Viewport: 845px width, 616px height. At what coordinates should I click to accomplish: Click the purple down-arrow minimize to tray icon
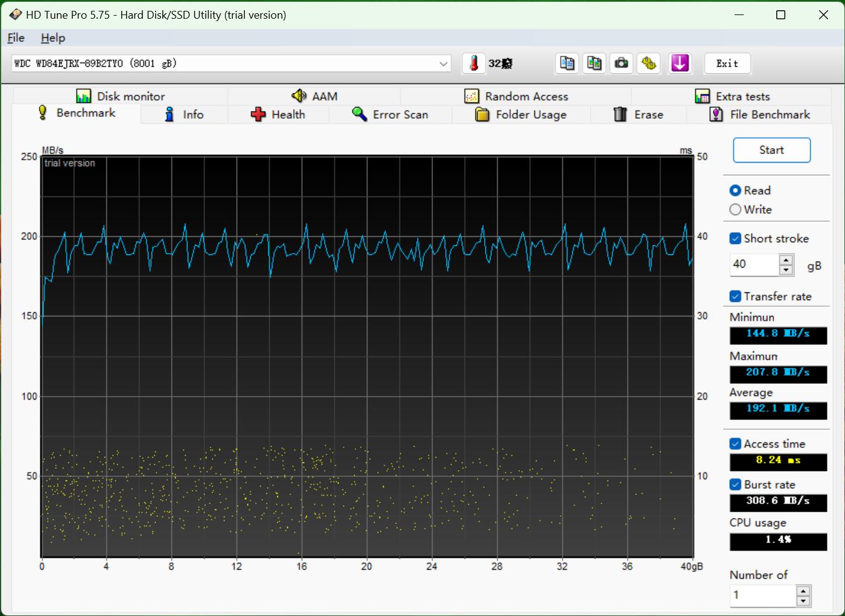[x=680, y=63]
